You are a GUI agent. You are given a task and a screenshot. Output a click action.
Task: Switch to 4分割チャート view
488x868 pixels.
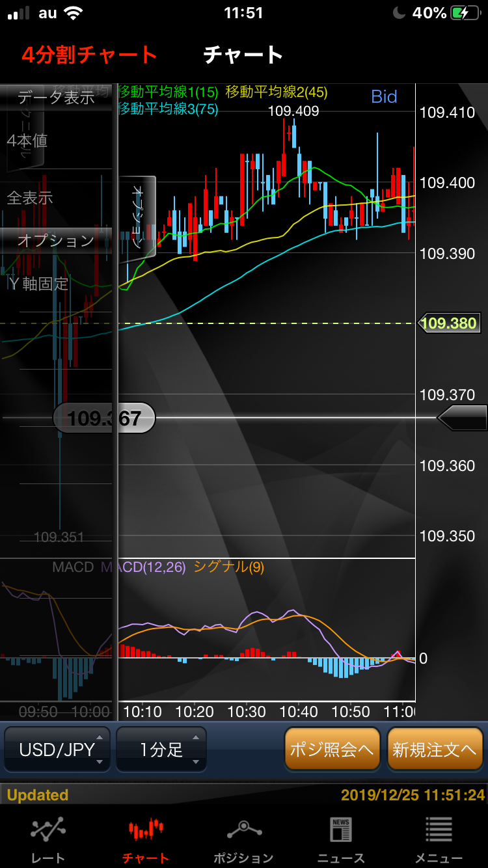point(89,55)
